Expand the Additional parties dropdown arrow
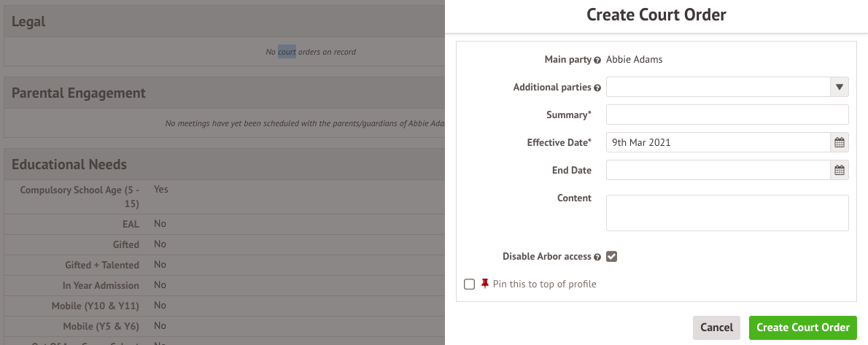 tap(839, 88)
